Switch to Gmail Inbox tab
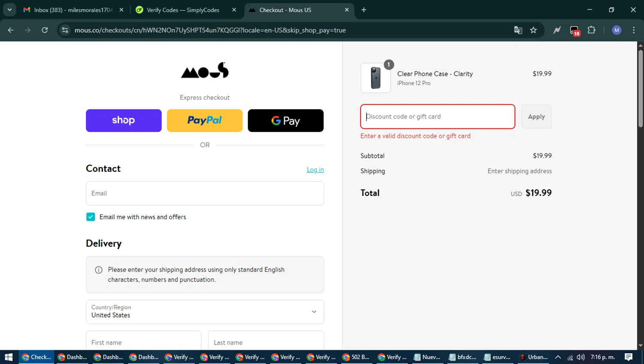Screen dimensions: 644x364 point(73,10)
